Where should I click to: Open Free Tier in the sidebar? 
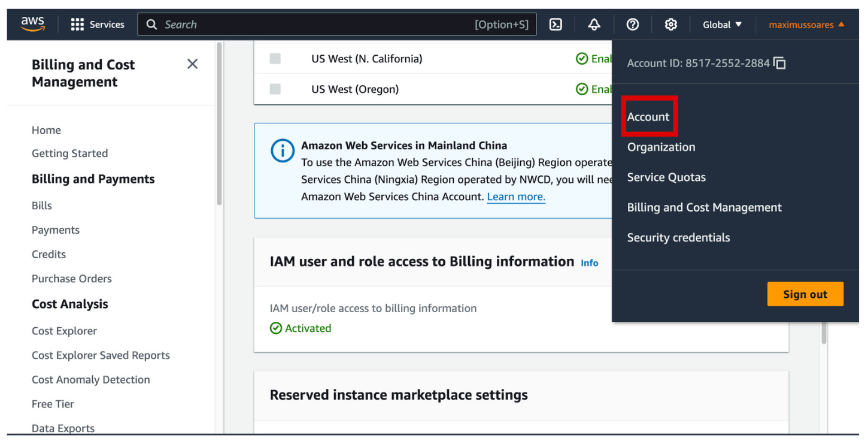click(x=53, y=404)
